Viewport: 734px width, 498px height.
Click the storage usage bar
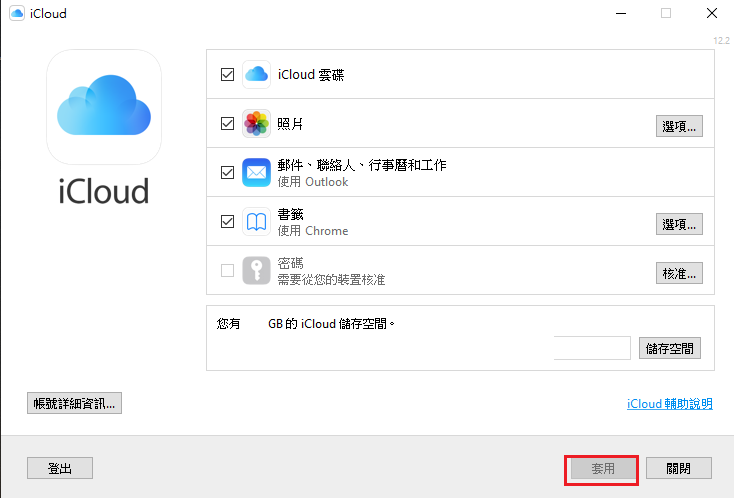(592, 348)
